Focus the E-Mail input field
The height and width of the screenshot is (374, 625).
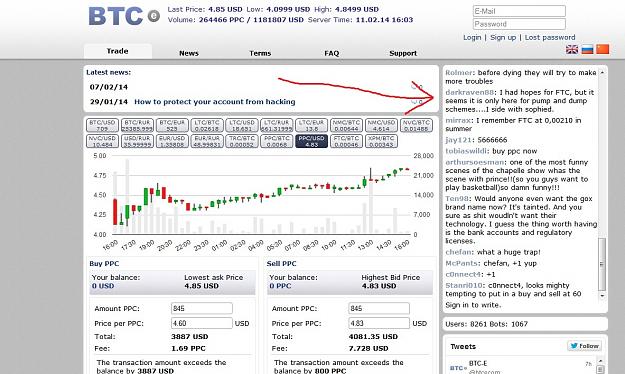[519, 11]
